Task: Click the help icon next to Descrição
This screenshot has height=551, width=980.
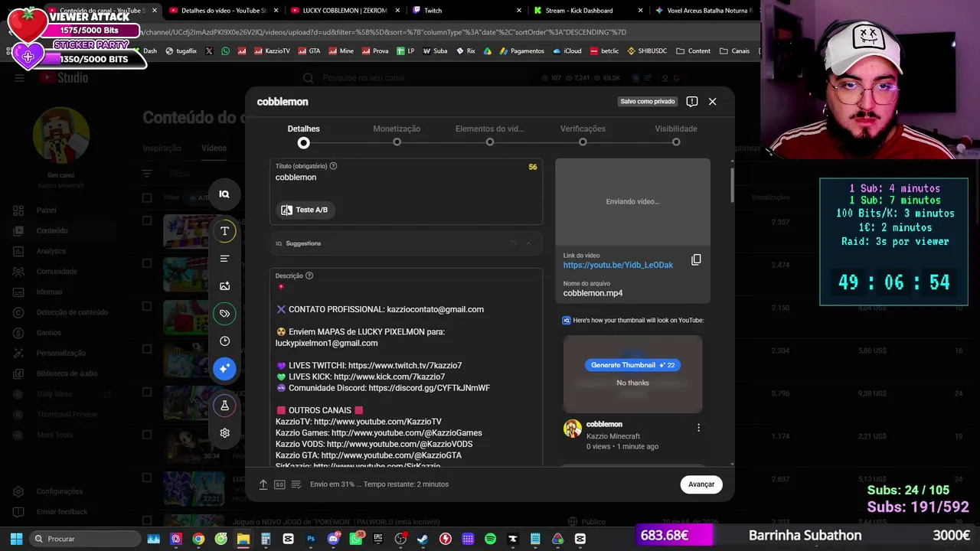Action: pos(309,275)
